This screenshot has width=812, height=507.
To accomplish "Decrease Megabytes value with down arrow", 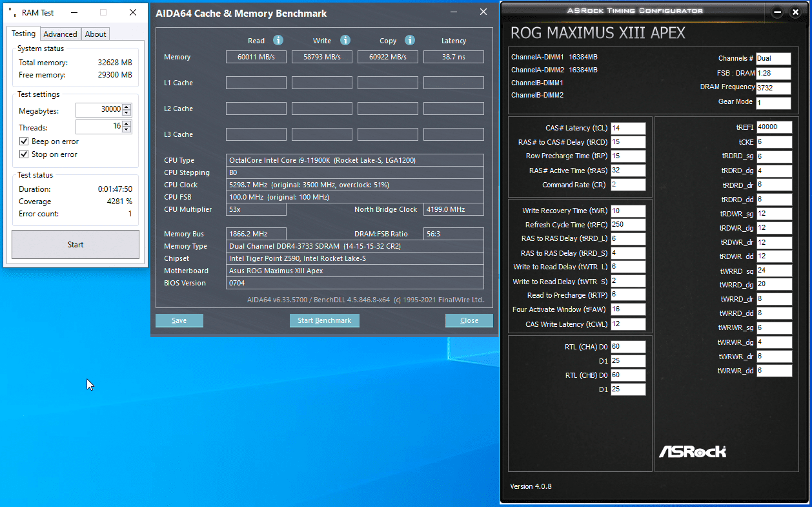I will [127, 114].
